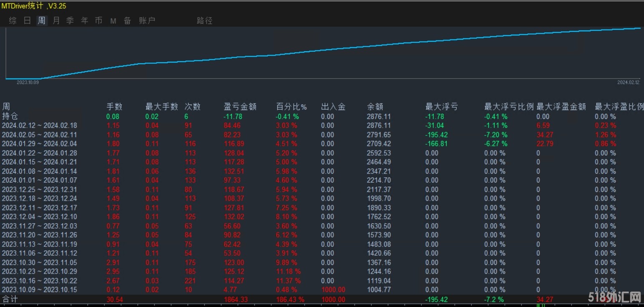
Task: Switch to the 日 daily tab
Action: [x=27, y=20]
